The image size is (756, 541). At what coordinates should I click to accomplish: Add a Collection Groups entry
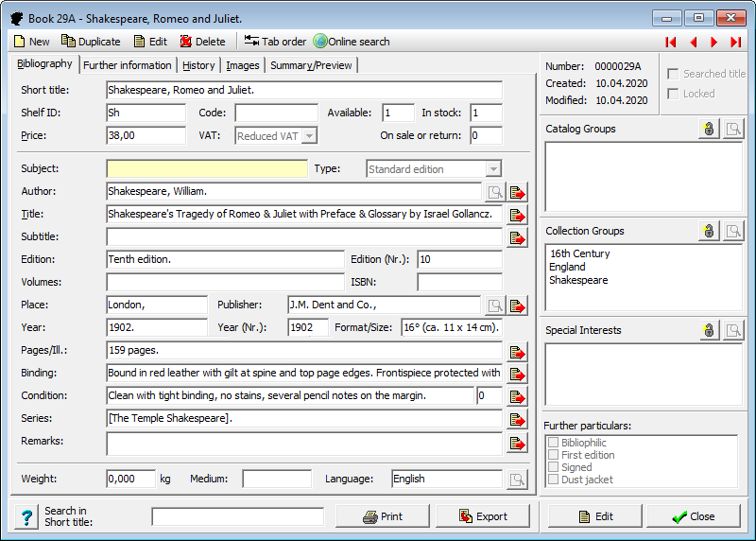click(x=709, y=231)
